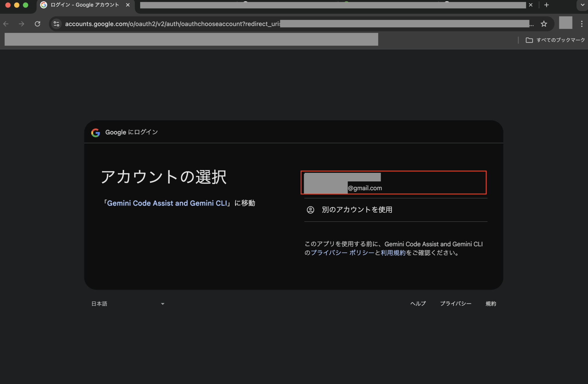Open site information icon in address bar

point(57,24)
